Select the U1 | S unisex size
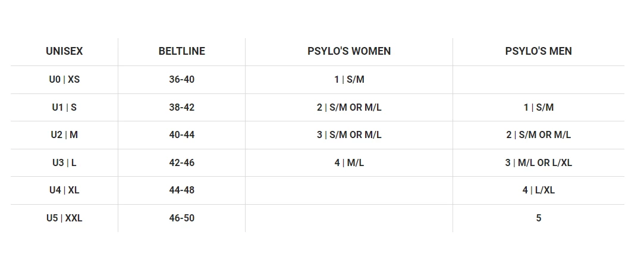Screen dimensions: 644x269 point(64,107)
